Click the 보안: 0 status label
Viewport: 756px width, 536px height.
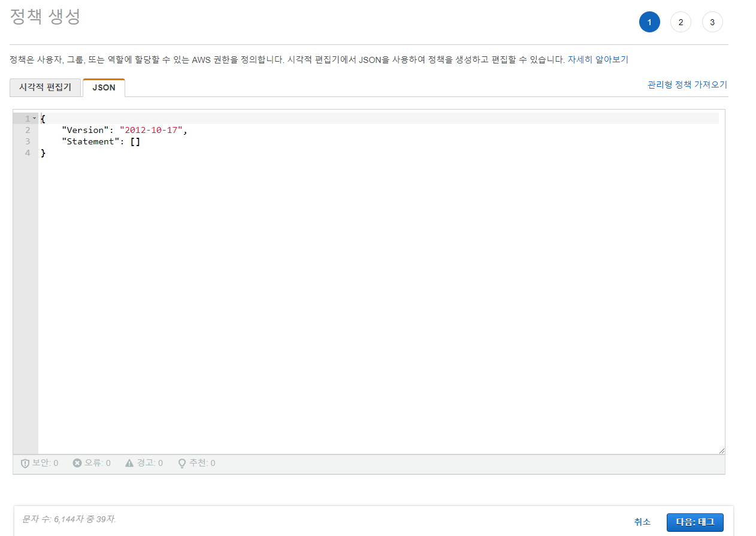(45, 463)
